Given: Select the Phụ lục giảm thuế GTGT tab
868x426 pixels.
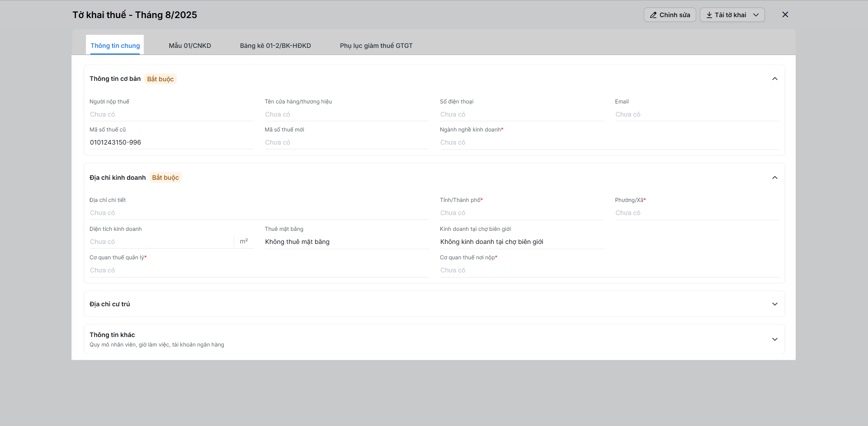Looking at the screenshot, I should tap(376, 46).
